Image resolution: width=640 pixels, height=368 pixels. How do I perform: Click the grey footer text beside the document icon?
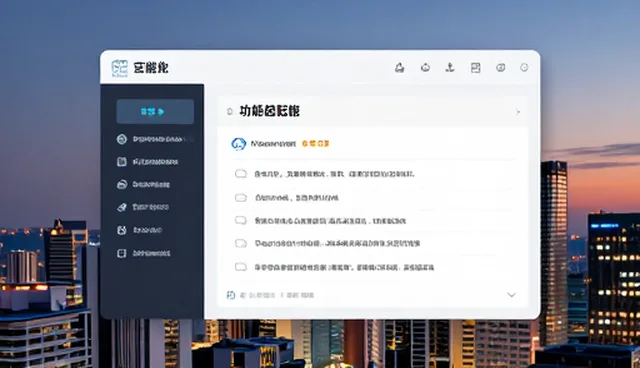pos(277,295)
